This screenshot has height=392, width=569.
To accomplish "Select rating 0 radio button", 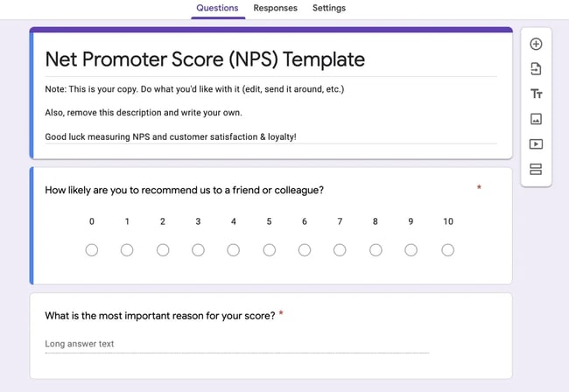I will tap(92, 250).
